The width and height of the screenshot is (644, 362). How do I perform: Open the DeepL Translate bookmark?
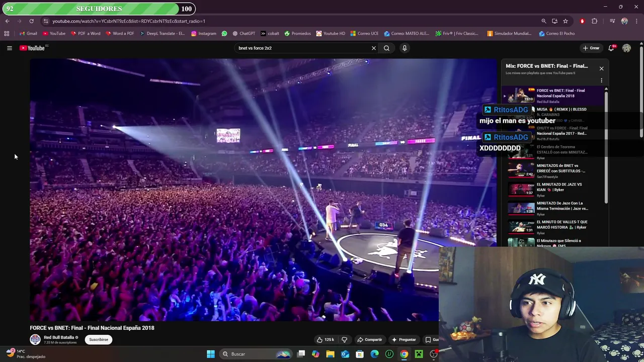click(162, 34)
